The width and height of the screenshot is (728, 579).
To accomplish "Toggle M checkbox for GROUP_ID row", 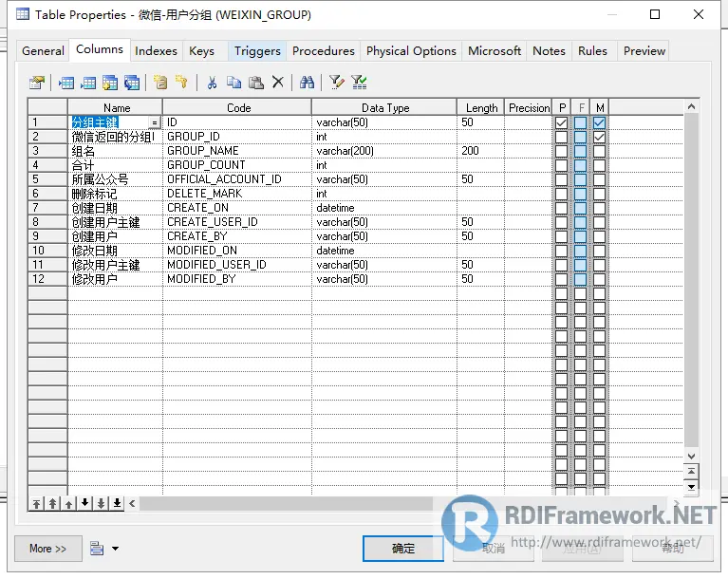I will (x=600, y=137).
